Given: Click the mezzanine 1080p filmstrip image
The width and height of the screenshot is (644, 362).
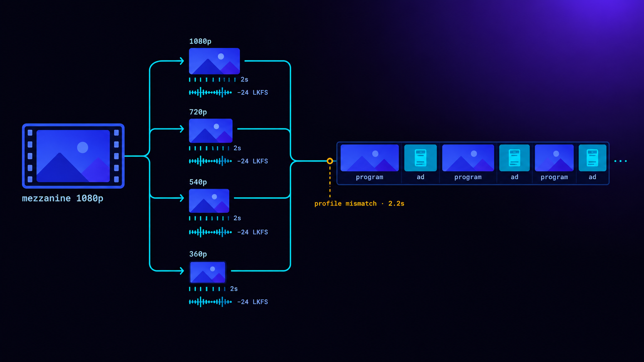Looking at the screenshot, I should [x=73, y=156].
